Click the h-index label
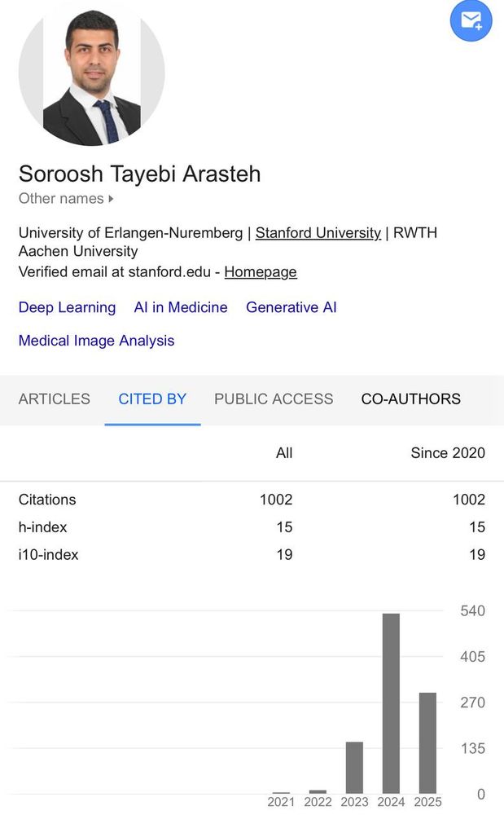504x815 pixels. pyautogui.click(x=43, y=527)
